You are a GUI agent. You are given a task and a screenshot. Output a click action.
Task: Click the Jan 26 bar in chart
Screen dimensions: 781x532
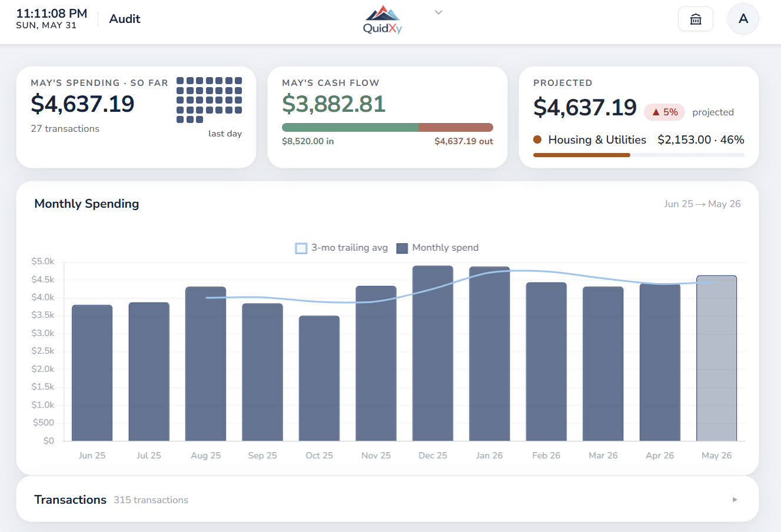(x=490, y=354)
